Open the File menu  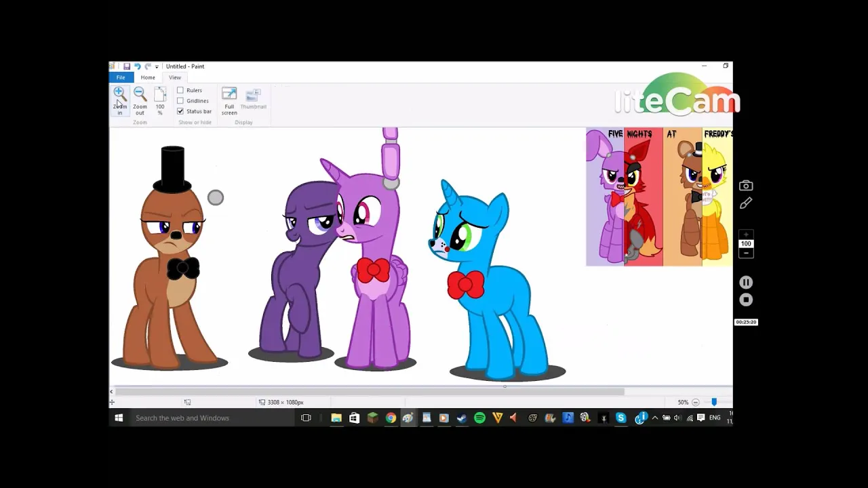coord(121,77)
